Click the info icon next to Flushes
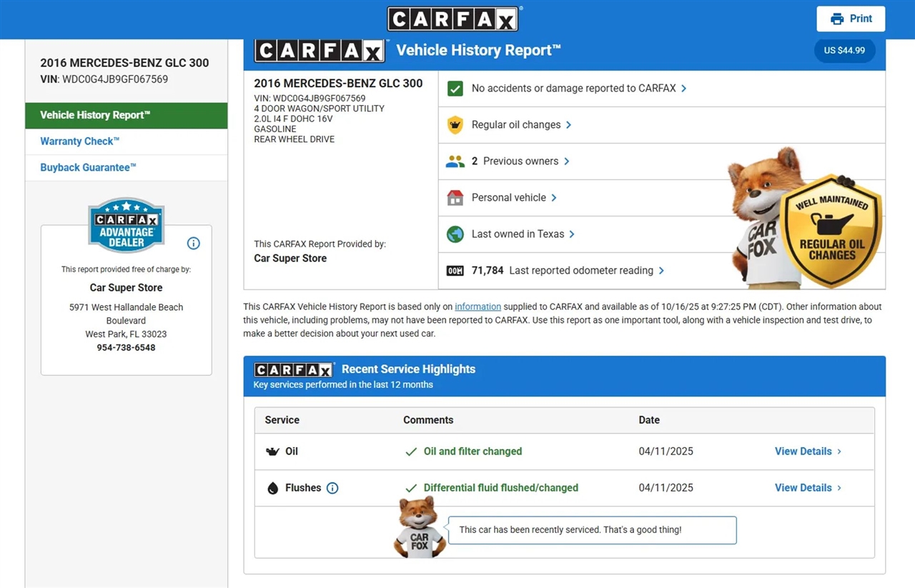915x588 pixels. pyautogui.click(x=332, y=488)
